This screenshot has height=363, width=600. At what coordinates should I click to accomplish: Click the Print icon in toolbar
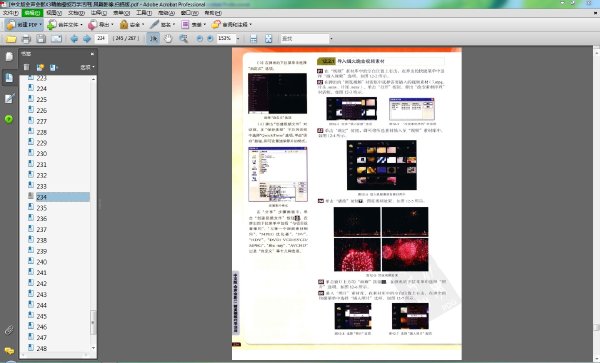coord(26,39)
